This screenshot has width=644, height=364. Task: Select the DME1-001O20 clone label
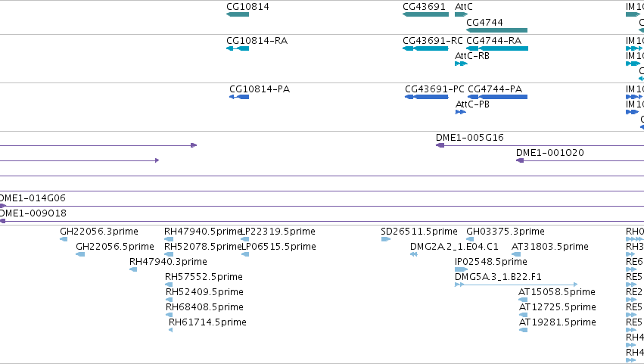coord(550,153)
